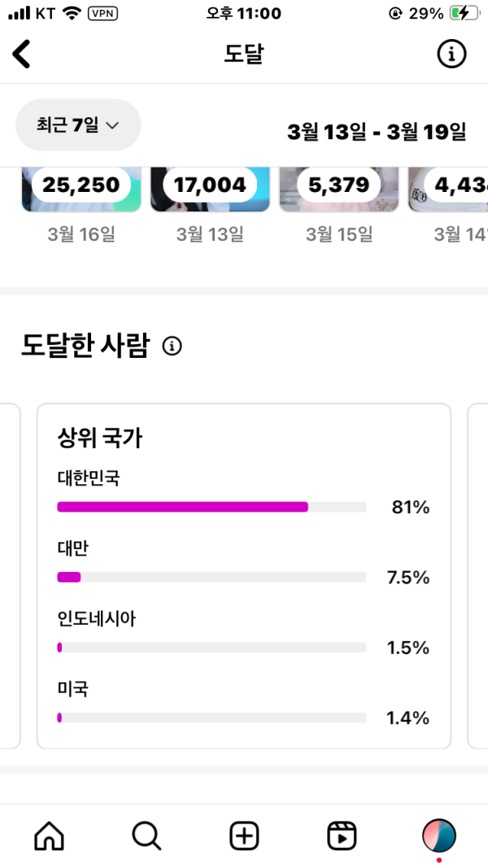
Task: Tap the create new post icon
Action: point(244,835)
